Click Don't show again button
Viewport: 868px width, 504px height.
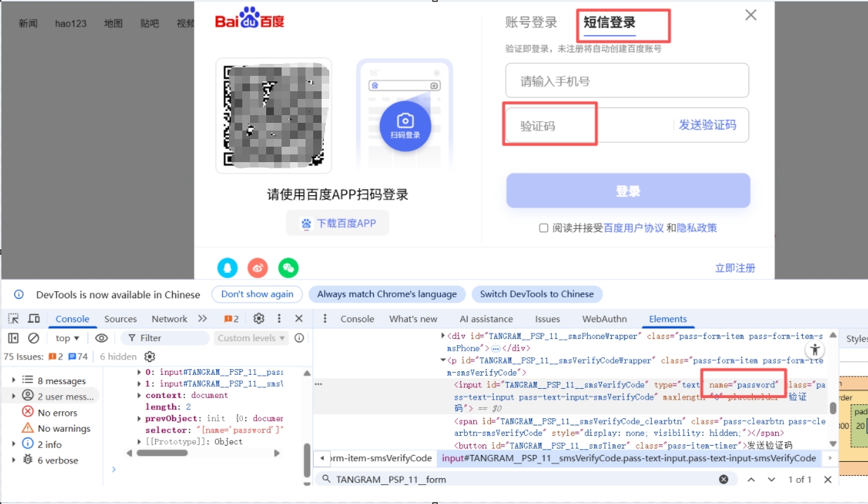[257, 294]
